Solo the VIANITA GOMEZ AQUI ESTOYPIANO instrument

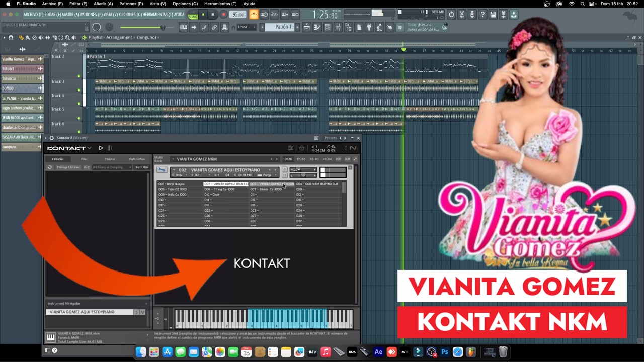[136, 312]
